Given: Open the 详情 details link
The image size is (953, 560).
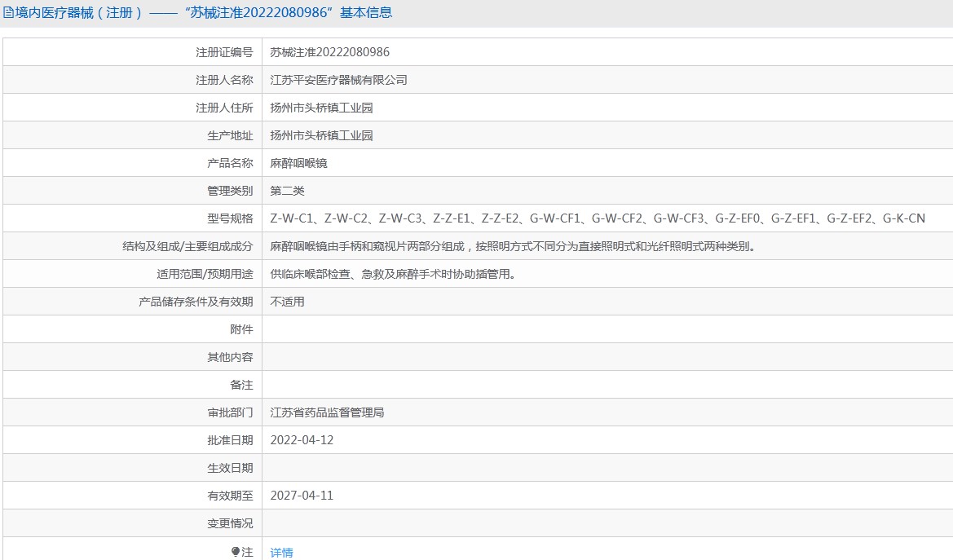Looking at the screenshot, I should (x=281, y=552).
